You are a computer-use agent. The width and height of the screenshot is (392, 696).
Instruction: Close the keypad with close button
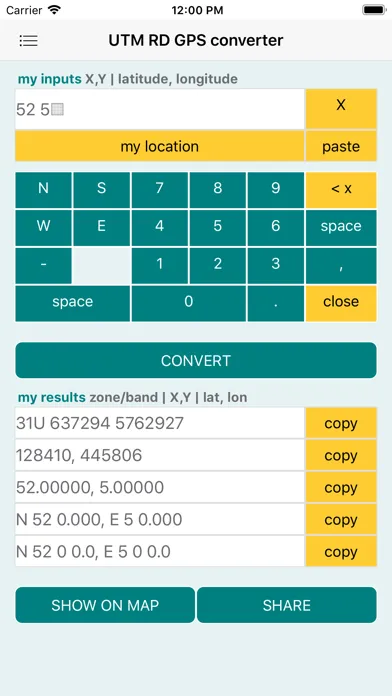pyautogui.click(x=341, y=303)
